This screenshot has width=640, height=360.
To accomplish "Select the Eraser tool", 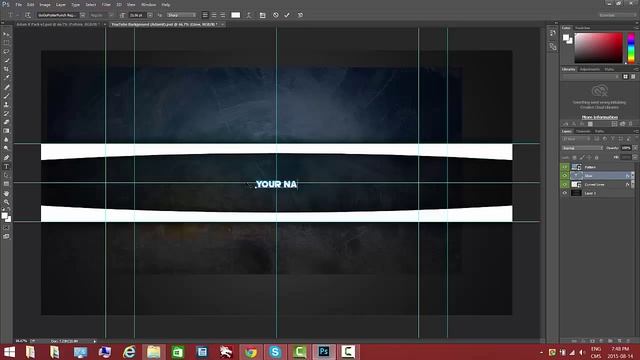I will pos(7,122).
